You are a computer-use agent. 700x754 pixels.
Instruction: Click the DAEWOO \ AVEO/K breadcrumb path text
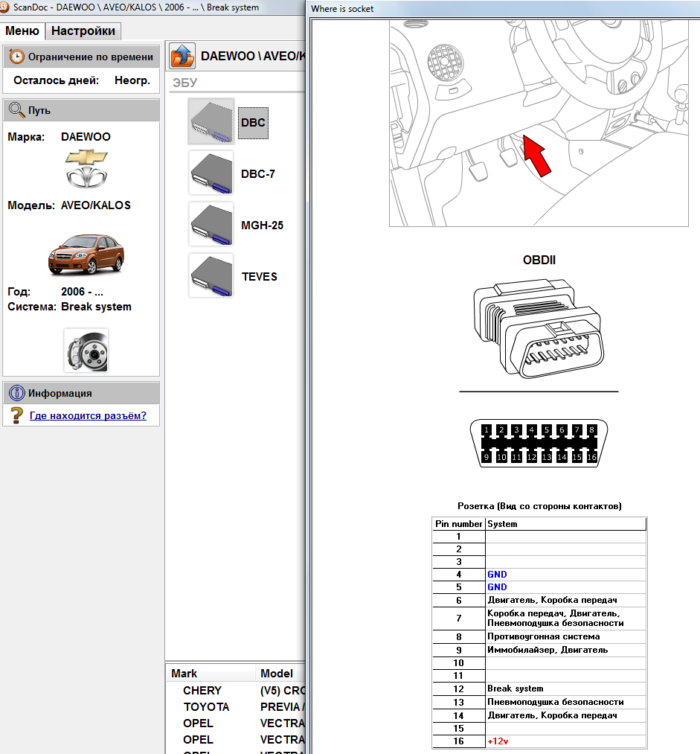pos(253,56)
